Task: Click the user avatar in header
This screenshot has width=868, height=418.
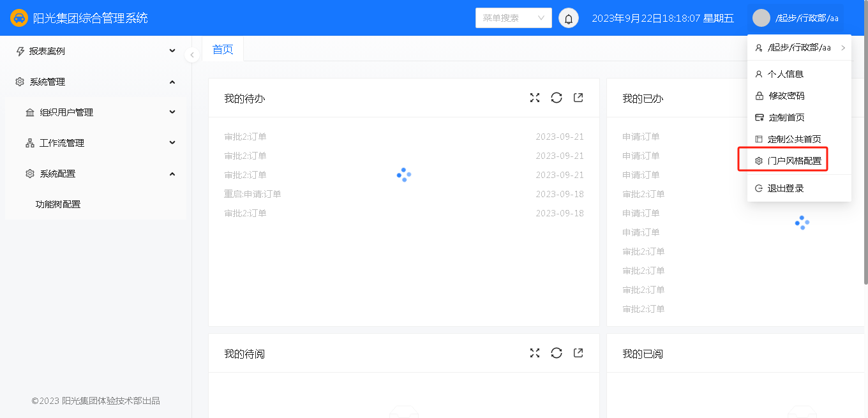Action: point(761,18)
